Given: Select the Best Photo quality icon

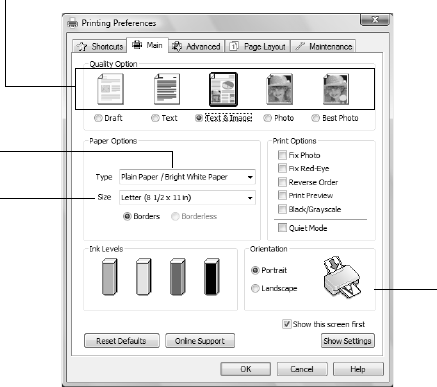Looking at the screenshot, I should (x=336, y=89).
